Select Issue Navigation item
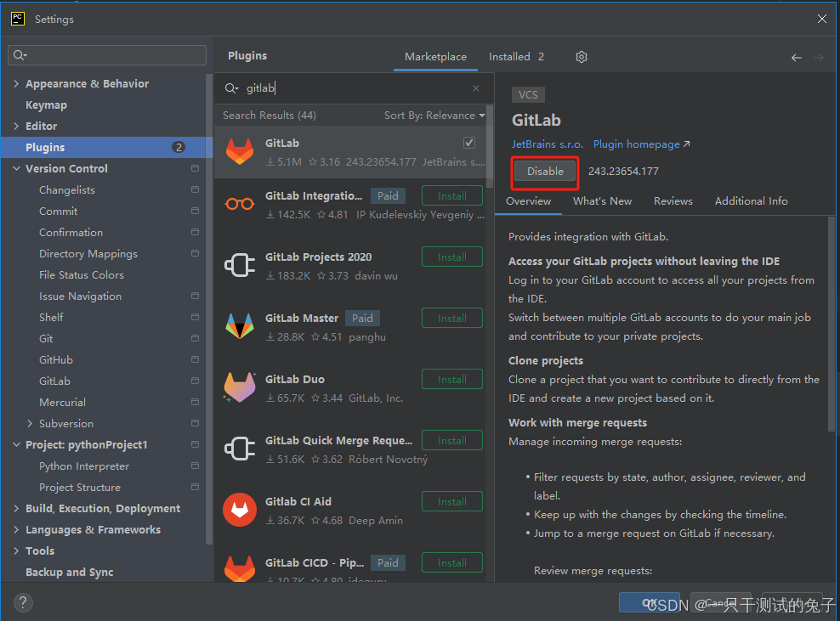840x621 pixels. pos(81,296)
